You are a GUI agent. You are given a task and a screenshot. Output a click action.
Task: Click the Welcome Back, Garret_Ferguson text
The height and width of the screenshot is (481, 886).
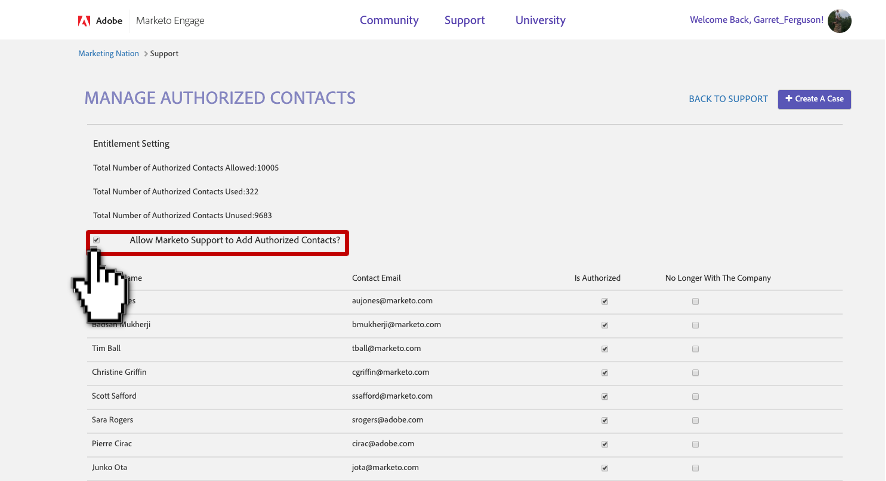[756, 20]
